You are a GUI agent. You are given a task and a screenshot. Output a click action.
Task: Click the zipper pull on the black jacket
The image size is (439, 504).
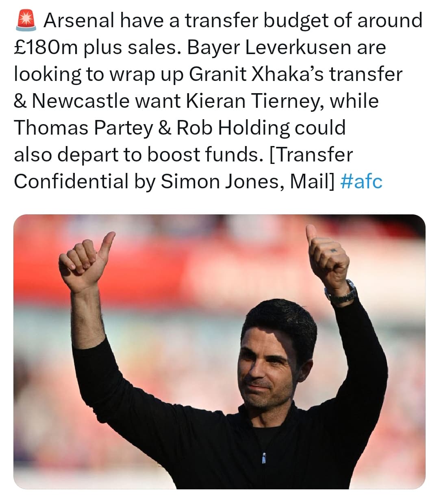(x=263, y=457)
